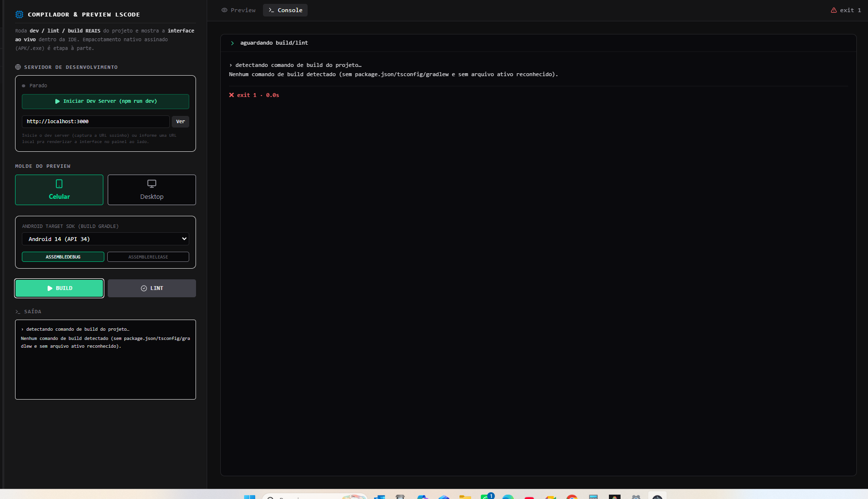Click the play icon in Iniciar Dev Server
The width and height of the screenshot is (868, 499).
click(x=57, y=101)
